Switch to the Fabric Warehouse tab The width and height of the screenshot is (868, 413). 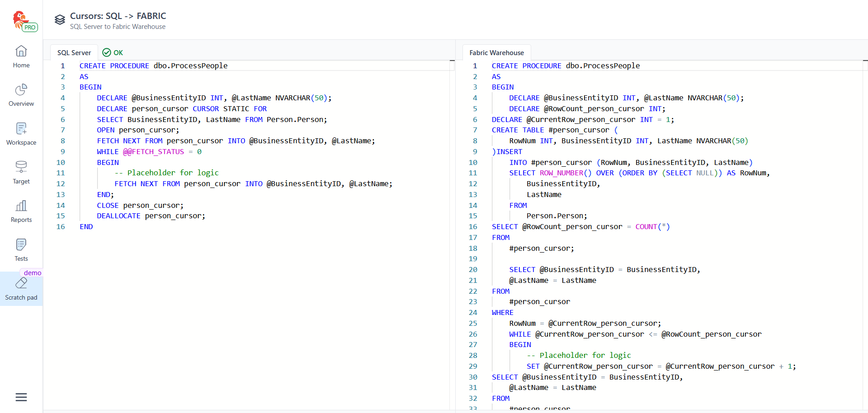[x=496, y=53]
